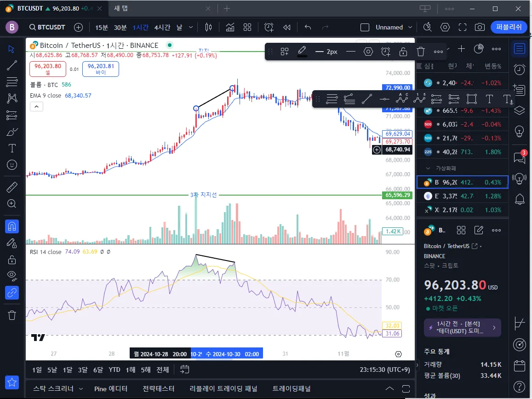
Task: Select the text annotation tool
Action: coord(11,148)
